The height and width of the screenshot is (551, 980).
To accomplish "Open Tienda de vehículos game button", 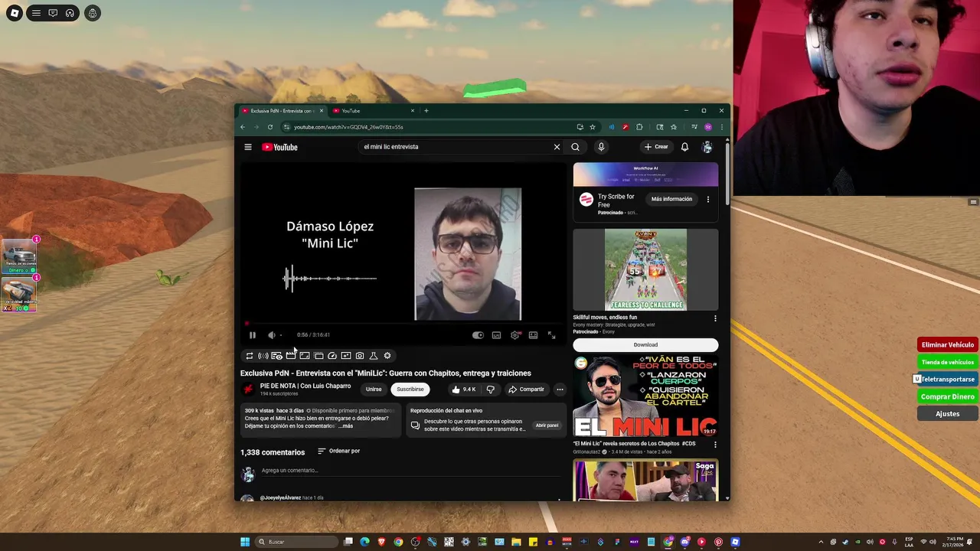I will (x=947, y=363).
